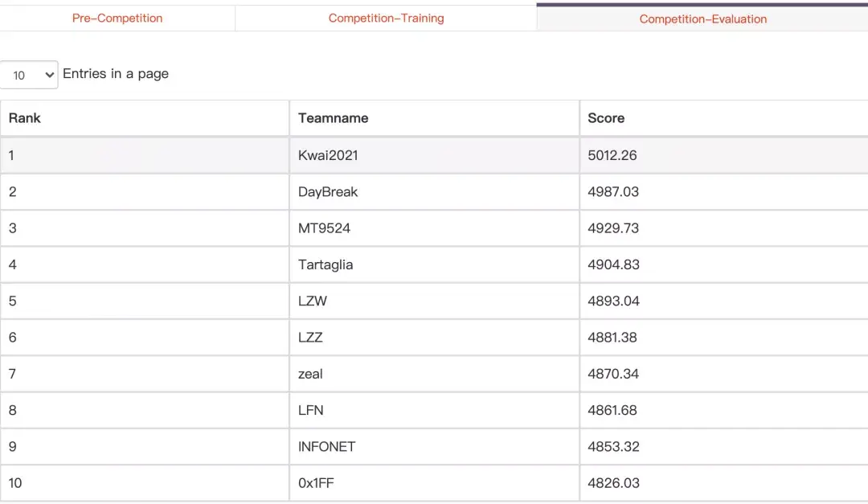The width and height of the screenshot is (868, 504).
Task: Click the Teamname column header
Action: click(333, 118)
